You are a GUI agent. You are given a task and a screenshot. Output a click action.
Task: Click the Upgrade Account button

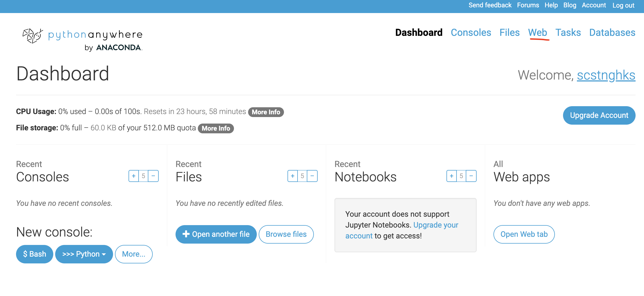point(599,115)
